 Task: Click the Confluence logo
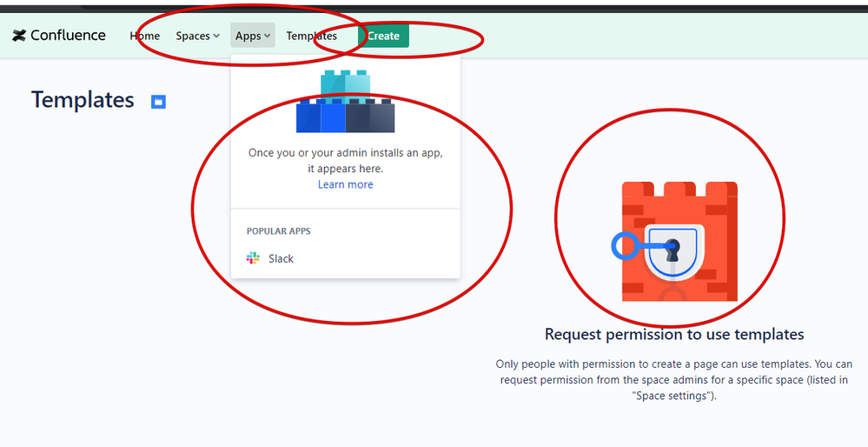59,36
